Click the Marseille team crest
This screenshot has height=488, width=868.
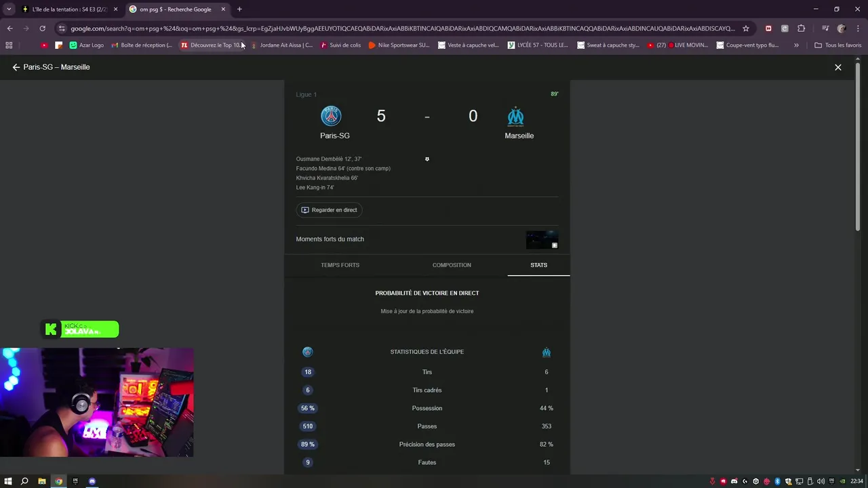click(x=516, y=117)
